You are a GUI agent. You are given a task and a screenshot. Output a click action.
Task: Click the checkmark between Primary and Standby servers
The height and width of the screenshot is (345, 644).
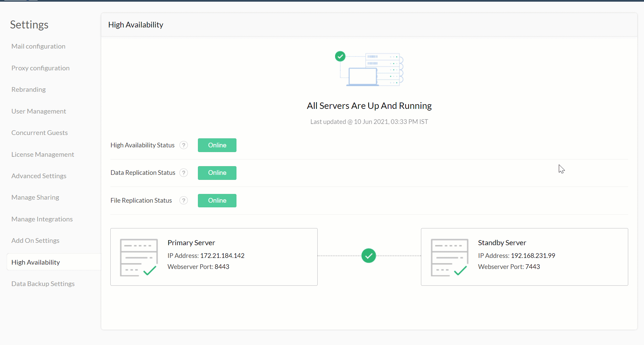369,256
